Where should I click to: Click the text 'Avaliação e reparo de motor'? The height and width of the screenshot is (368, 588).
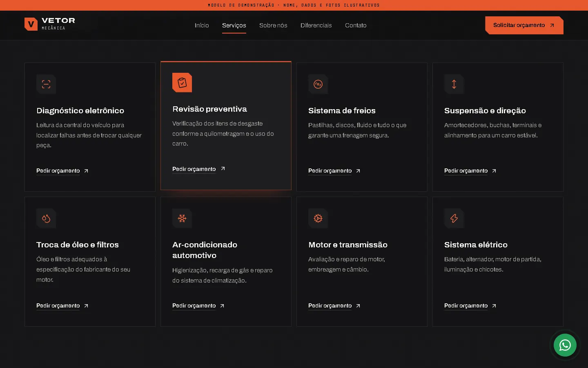tap(347, 259)
